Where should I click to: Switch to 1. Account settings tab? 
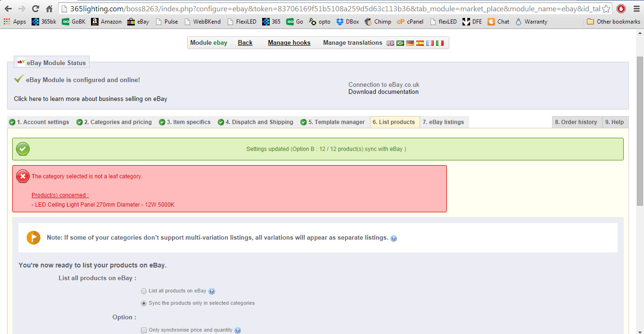(x=39, y=122)
